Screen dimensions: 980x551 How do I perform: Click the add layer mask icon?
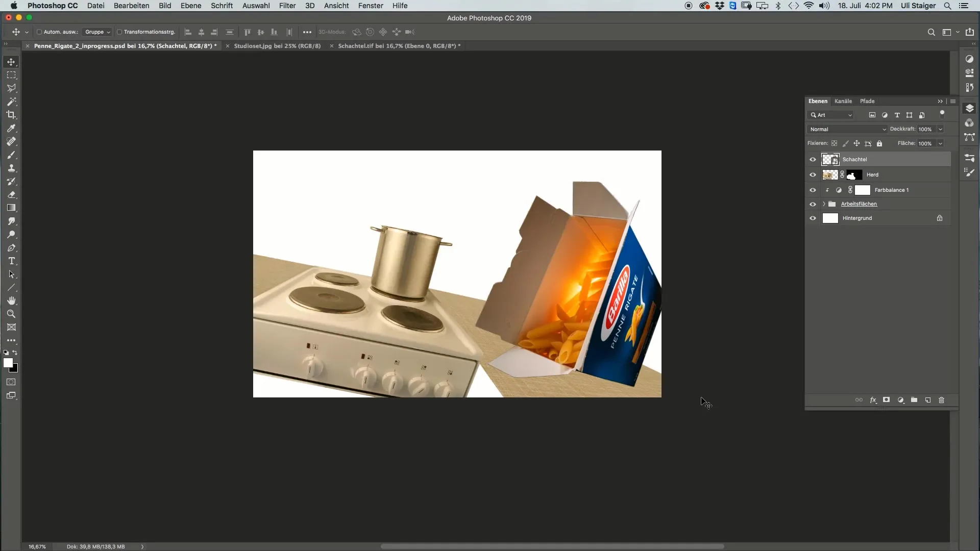pyautogui.click(x=887, y=400)
